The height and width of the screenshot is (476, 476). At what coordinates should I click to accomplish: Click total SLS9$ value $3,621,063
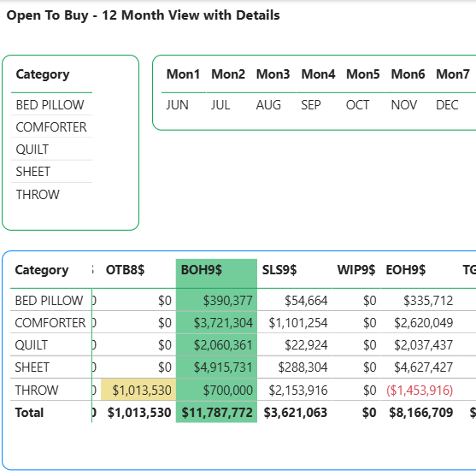[x=296, y=413]
